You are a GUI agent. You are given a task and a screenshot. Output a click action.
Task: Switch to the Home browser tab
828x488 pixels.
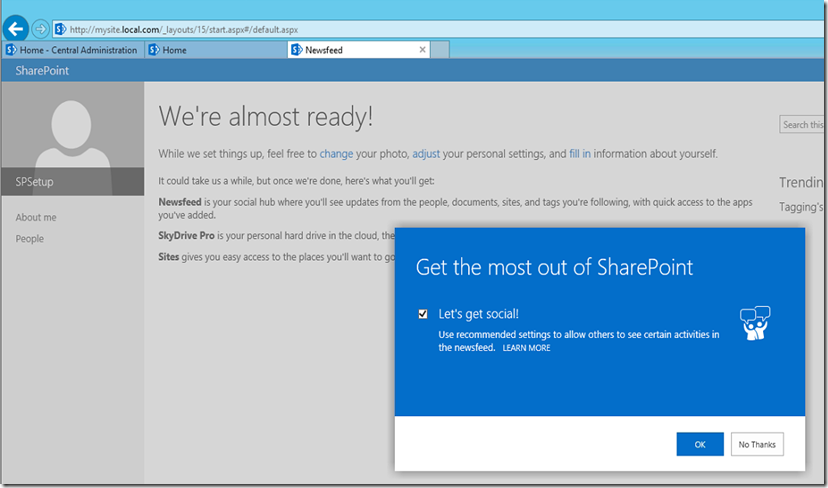coord(216,50)
